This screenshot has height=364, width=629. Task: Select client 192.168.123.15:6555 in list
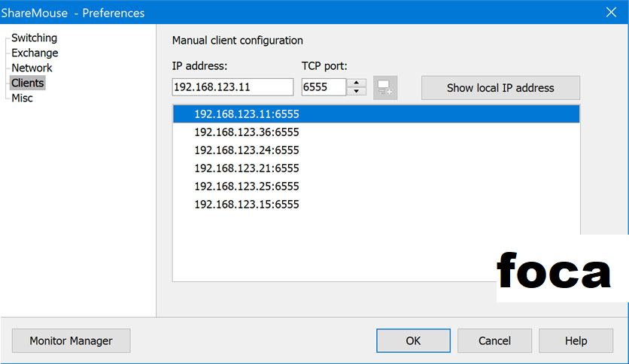pos(376,204)
